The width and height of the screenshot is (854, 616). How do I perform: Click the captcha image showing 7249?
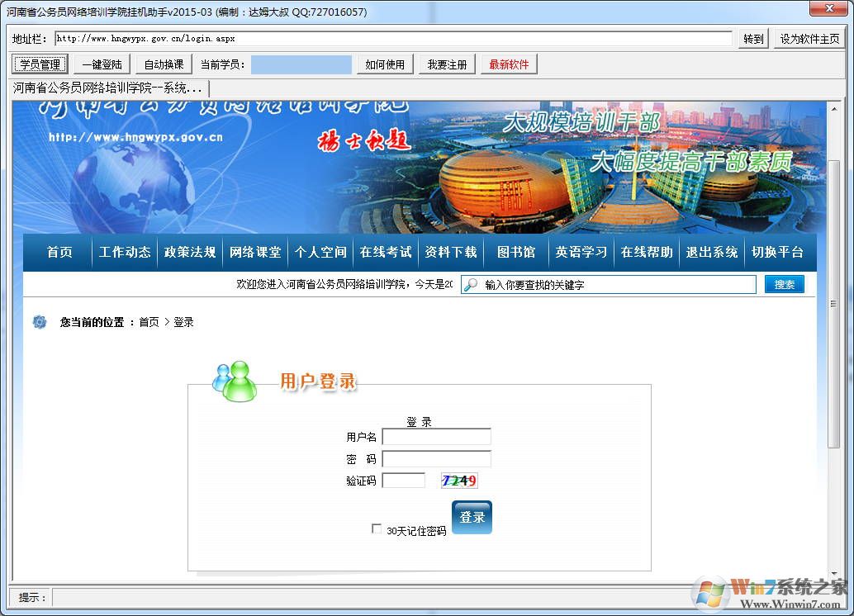point(459,480)
